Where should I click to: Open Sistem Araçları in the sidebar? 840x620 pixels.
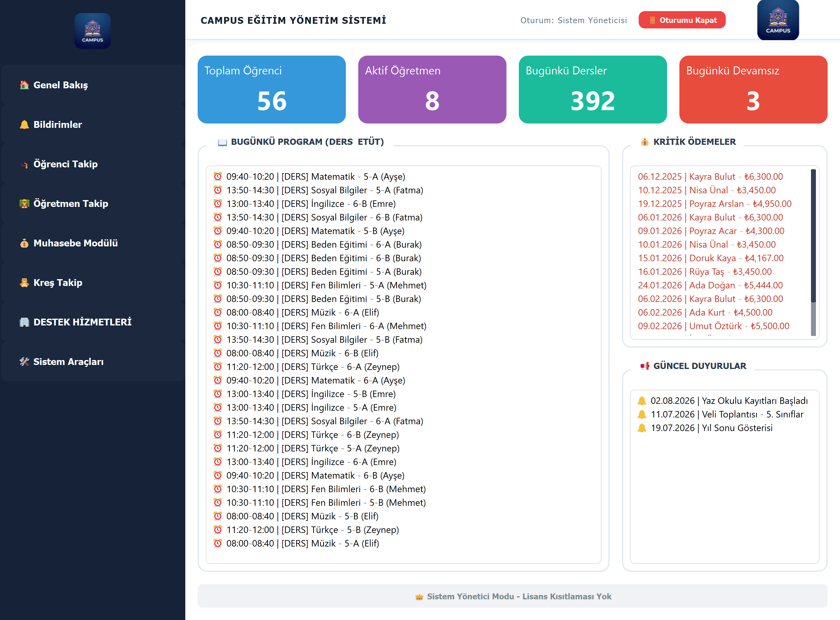coord(93,362)
